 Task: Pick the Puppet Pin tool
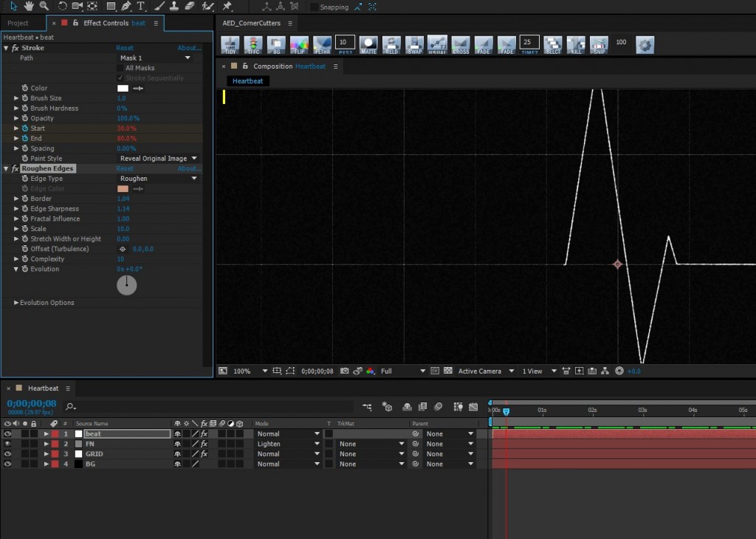pos(227,7)
